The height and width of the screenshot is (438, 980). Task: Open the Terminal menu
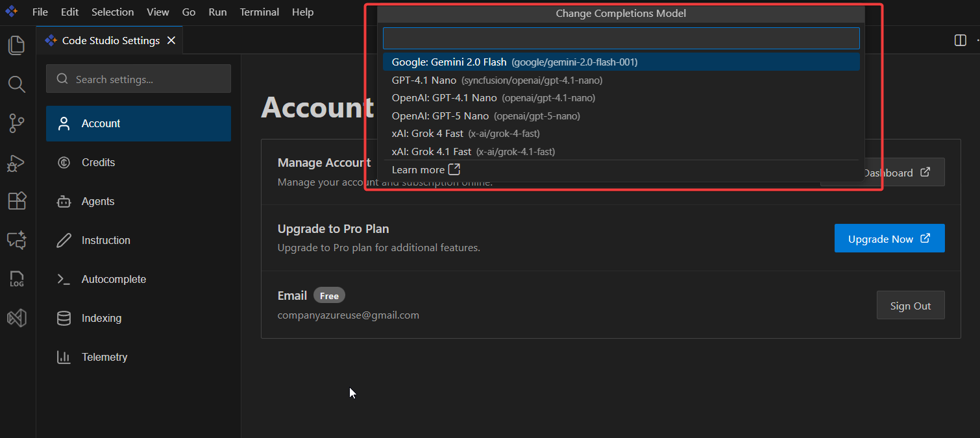(259, 12)
